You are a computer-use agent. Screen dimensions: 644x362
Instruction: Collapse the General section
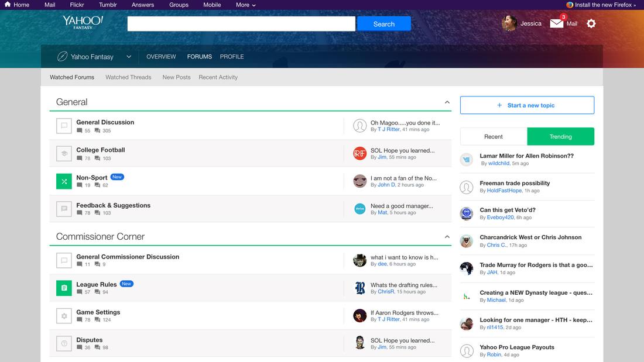coord(447,102)
